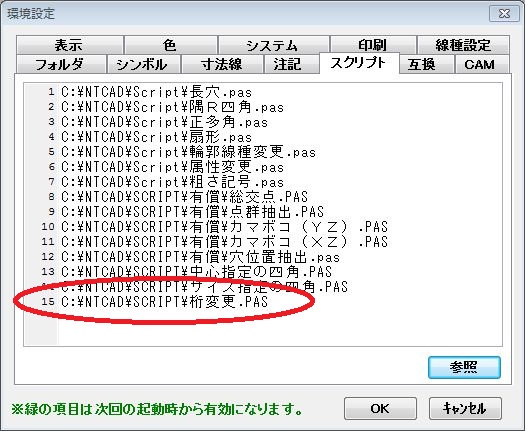Click the 穴位置抽出.pas script entry
Viewport: 525px width, 431px height.
tap(200, 257)
